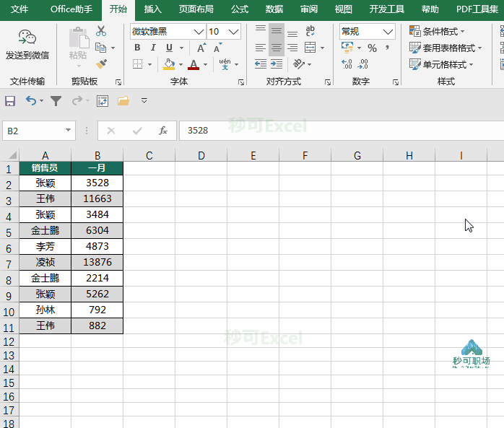This screenshot has height=428, width=504.
Task: Switch to the 页面布局 tab
Action: click(x=196, y=9)
